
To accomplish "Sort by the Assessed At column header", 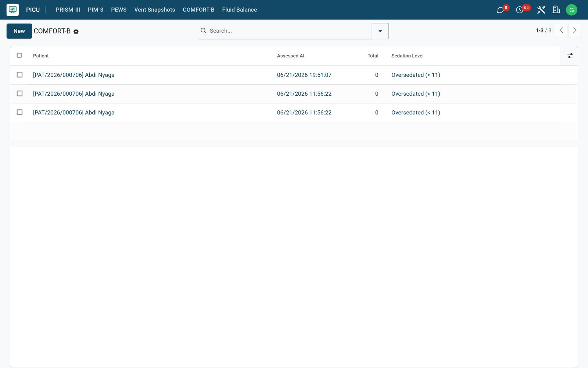I will pyautogui.click(x=291, y=56).
